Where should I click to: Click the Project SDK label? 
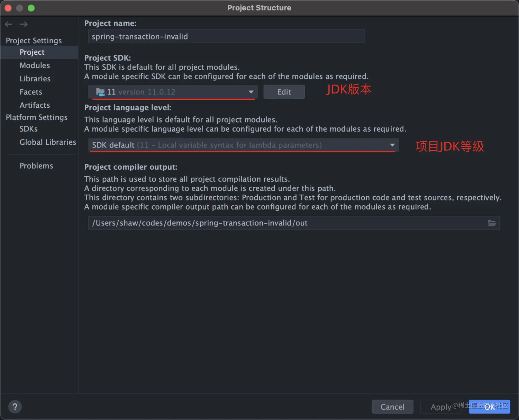point(108,58)
